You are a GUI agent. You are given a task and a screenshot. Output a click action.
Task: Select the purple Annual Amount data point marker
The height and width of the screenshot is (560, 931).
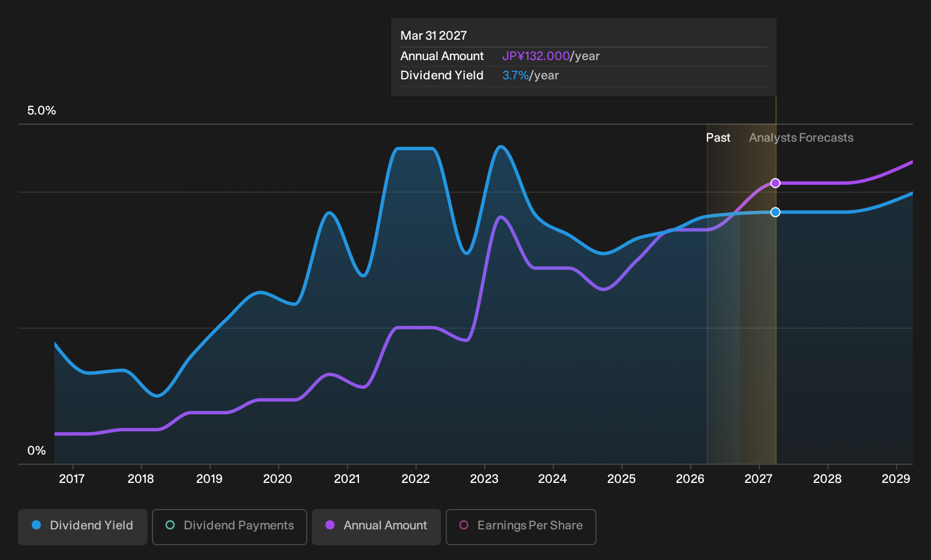pyautogui.click(x=776, y=183)
